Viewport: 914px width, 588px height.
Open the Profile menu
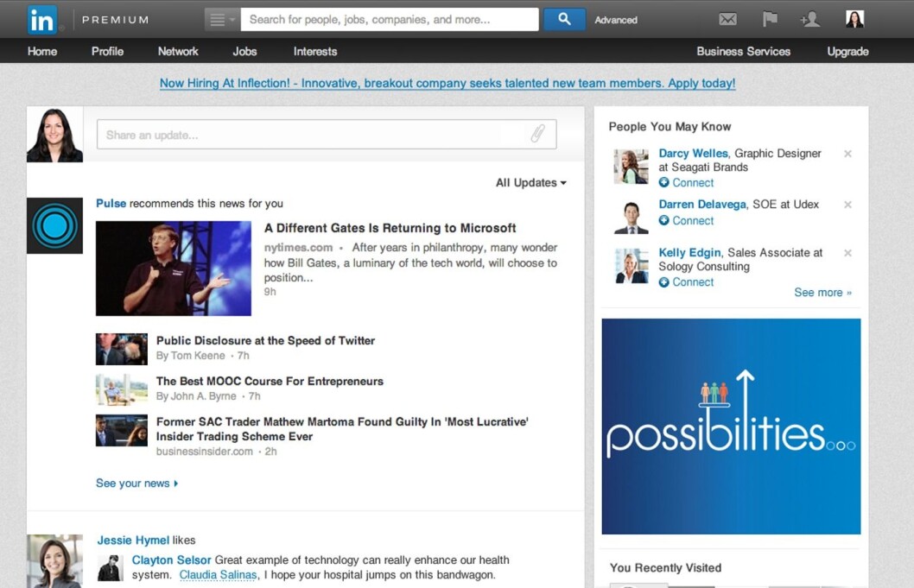107,51
